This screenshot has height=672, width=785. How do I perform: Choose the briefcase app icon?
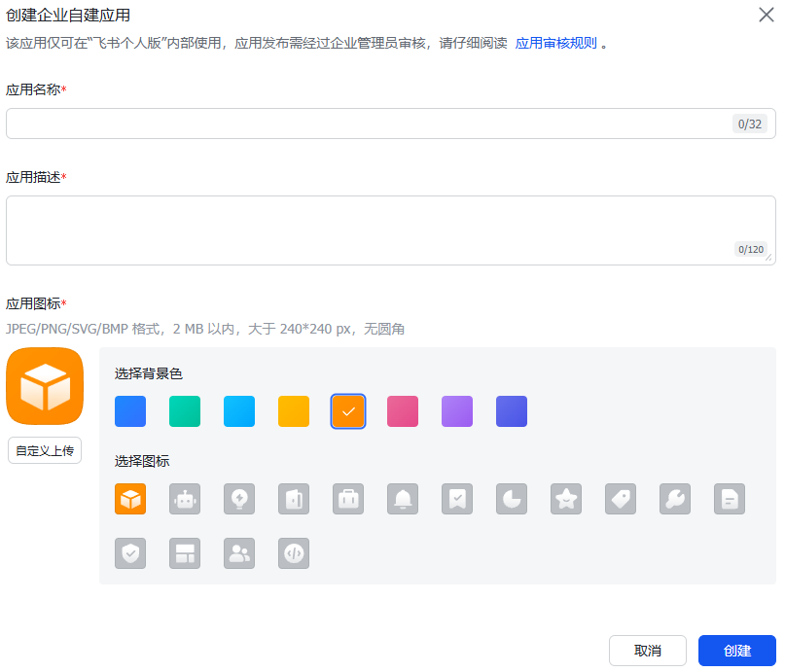(x=348, y=499)
